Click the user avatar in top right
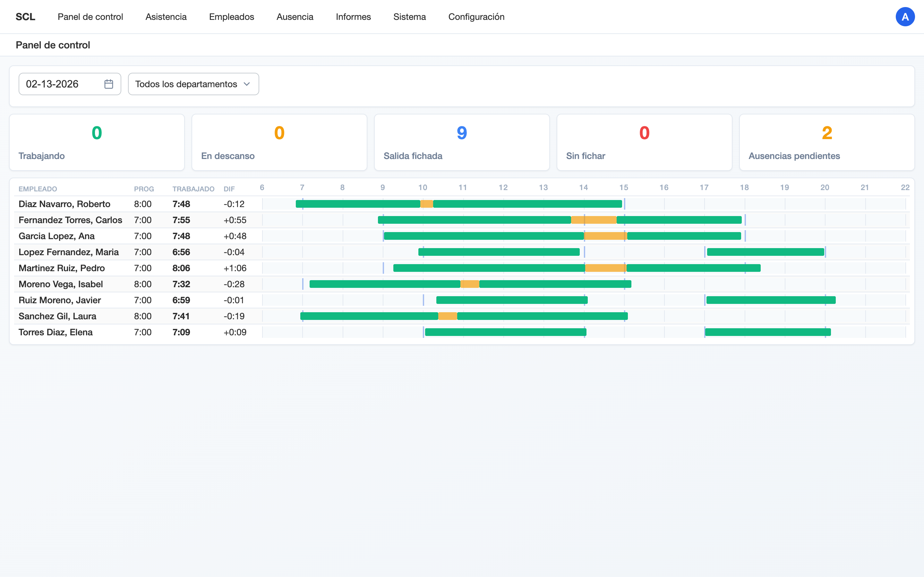This screenshot has height=577, width=924. (905, 16)
